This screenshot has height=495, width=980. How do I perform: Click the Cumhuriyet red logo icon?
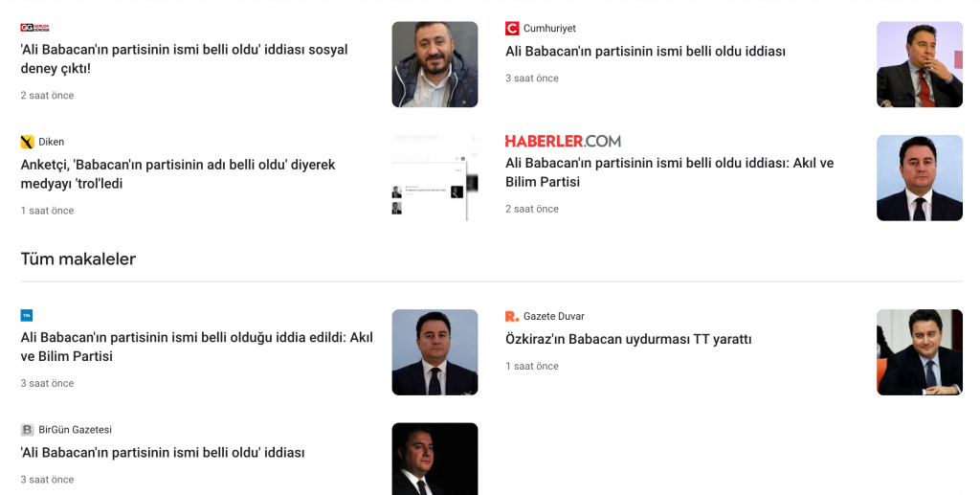coord(512,28)
